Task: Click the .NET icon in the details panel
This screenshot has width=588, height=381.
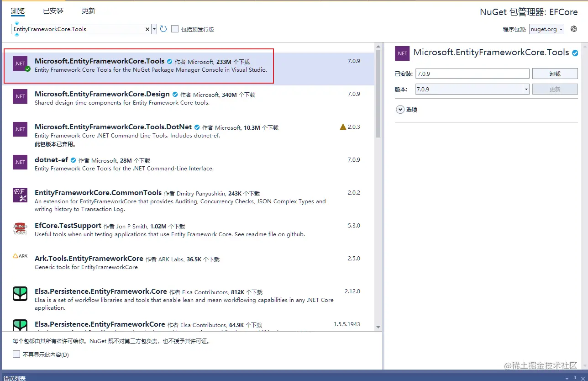Action: tap(402, 53)
